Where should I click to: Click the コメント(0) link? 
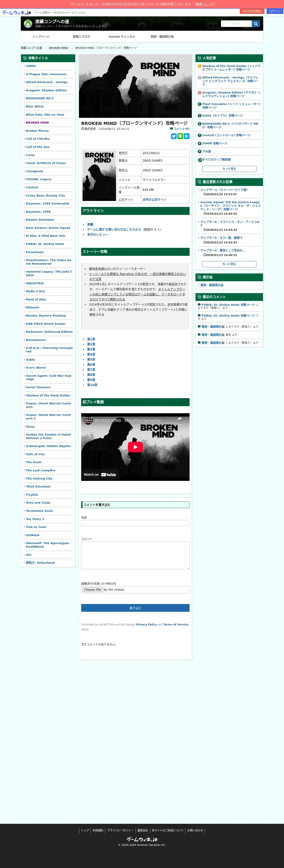coord(180,129)
